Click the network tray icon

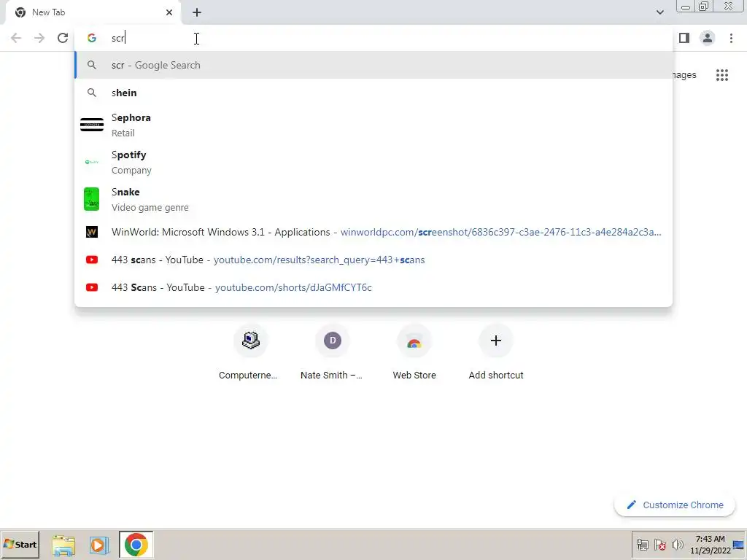(x=643, y=545)
